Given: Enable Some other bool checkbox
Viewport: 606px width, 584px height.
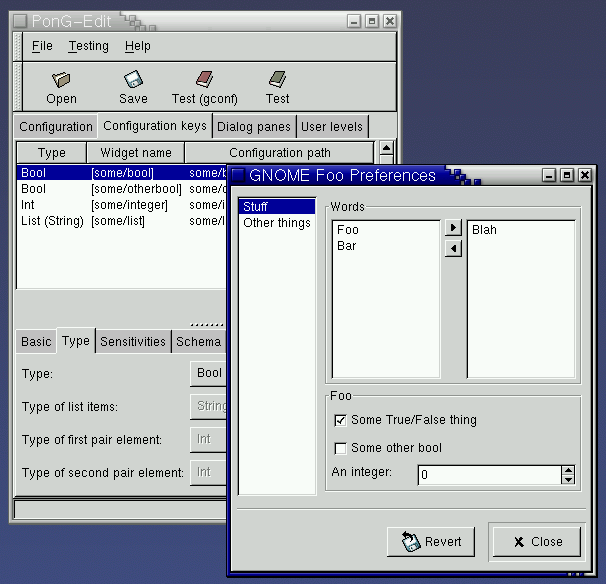Looking at the screenshot, I should point(340,448).
